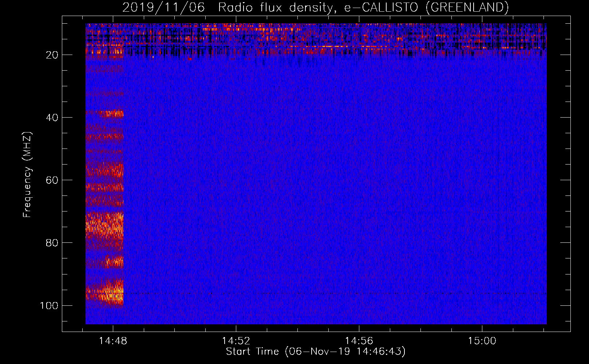
Task: Click the '15:00' time tick label
Action: [x=482, y=341]
